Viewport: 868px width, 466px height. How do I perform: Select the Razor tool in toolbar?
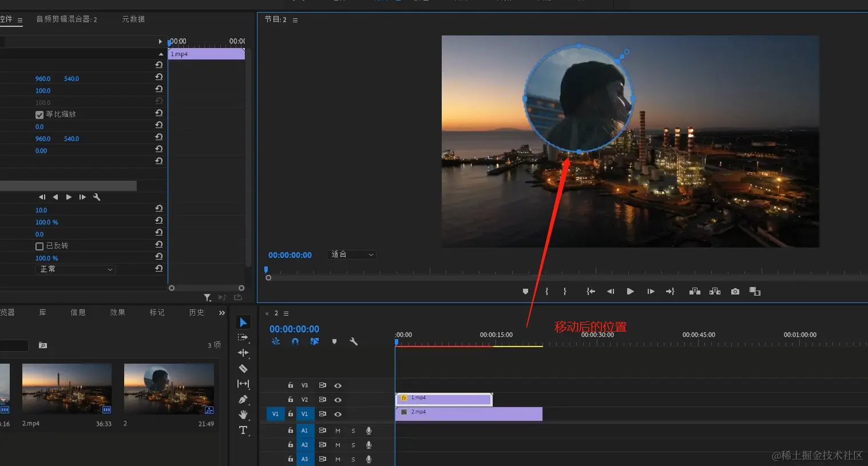243,369
